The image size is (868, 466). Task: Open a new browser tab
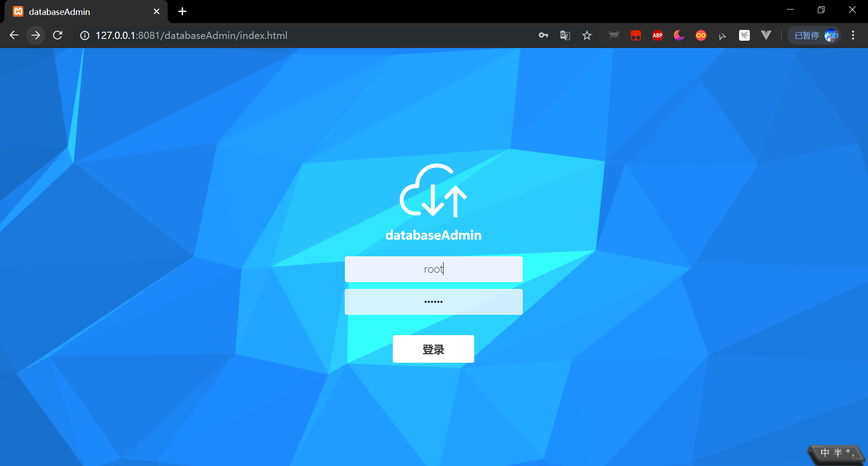click(x=182, y=11)
